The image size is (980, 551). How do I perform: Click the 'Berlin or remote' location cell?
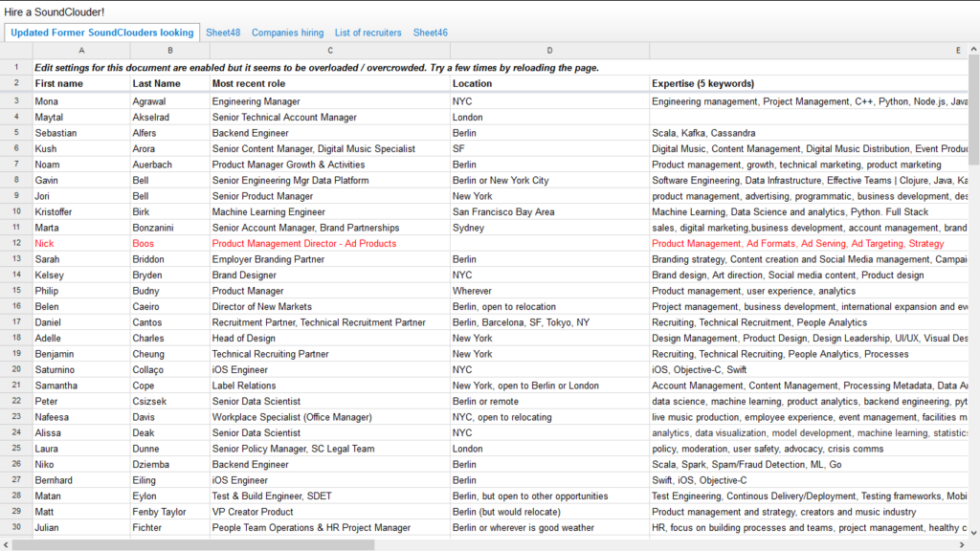pos(550,401)
